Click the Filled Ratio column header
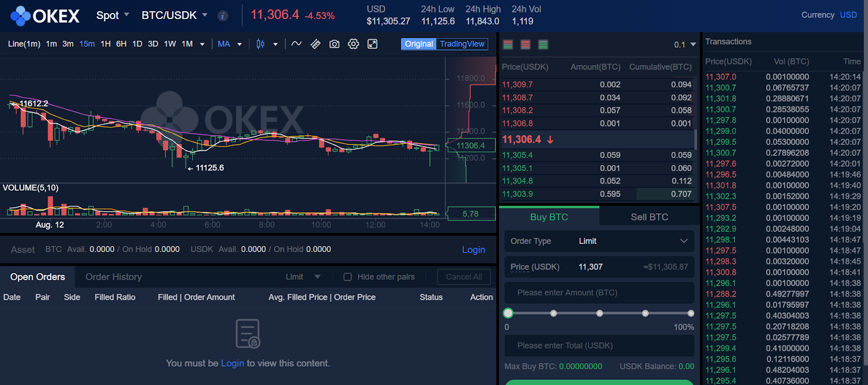This screenshot has width=868, height=385. pyautogui.click(x=115, y=298)
